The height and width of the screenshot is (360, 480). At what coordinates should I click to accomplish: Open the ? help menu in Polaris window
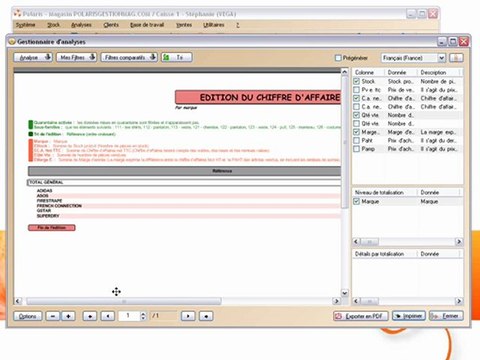pos(238,25)
